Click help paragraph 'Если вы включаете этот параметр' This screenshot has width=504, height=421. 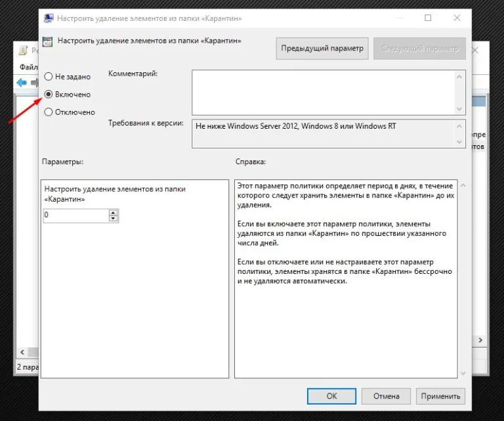click(342, 233)
